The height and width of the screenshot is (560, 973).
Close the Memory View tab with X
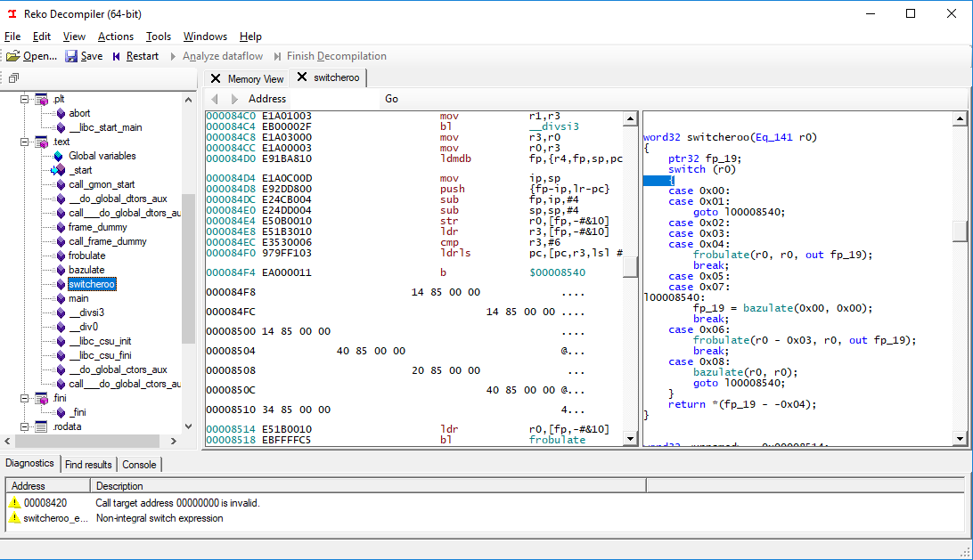tap(216, 78)
